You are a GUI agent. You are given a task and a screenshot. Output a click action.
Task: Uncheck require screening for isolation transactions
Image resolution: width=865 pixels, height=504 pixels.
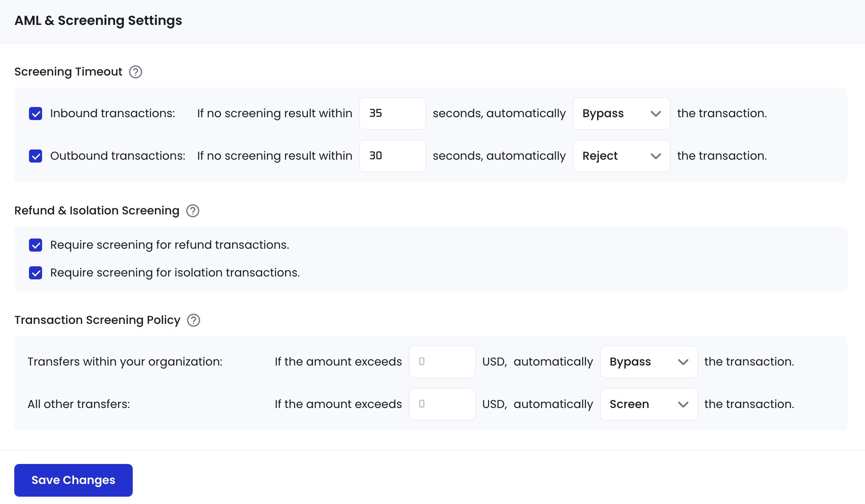tap(36, 273)
